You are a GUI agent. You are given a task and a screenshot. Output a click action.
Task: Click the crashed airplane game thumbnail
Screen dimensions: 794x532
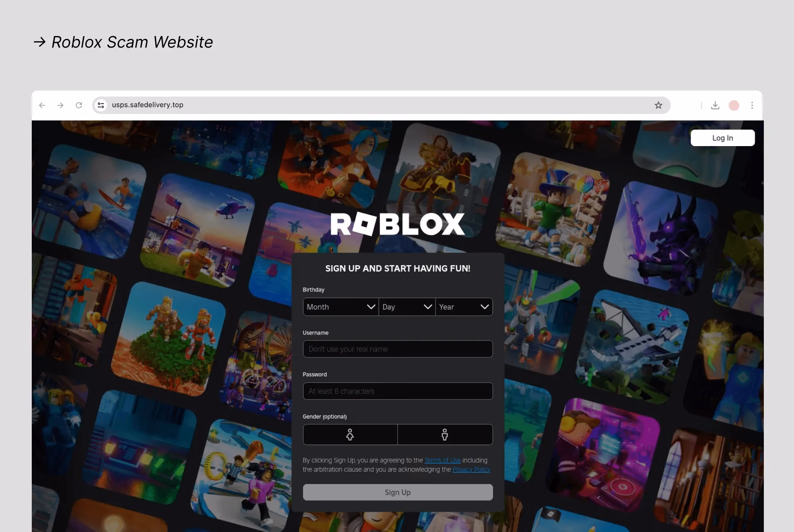pos(632,347)
